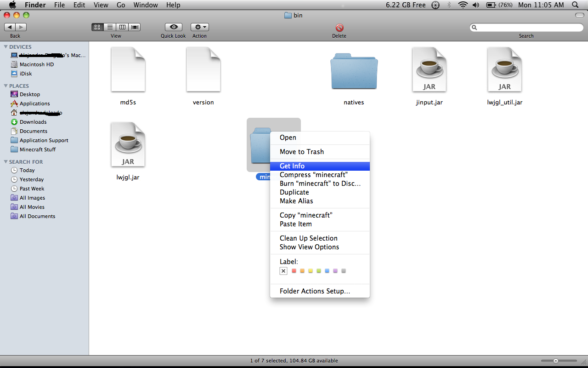
Task: Go back with the Back arrow button
Action: (10, 27)
